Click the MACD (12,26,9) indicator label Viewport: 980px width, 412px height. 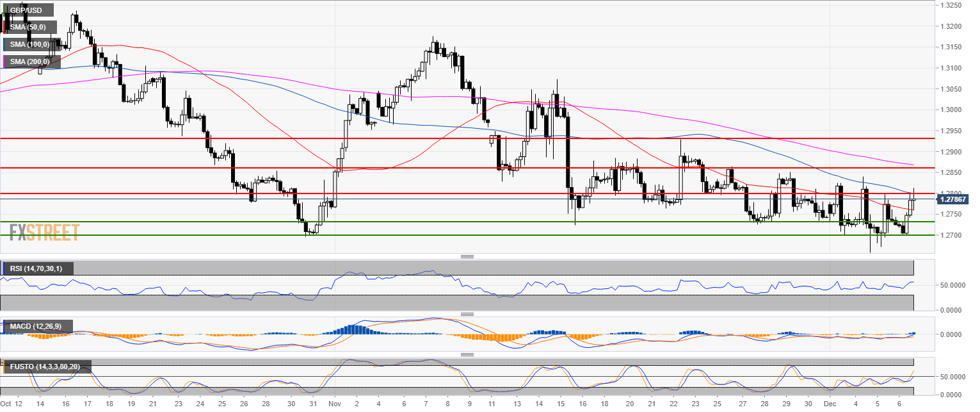pos(36,327)
